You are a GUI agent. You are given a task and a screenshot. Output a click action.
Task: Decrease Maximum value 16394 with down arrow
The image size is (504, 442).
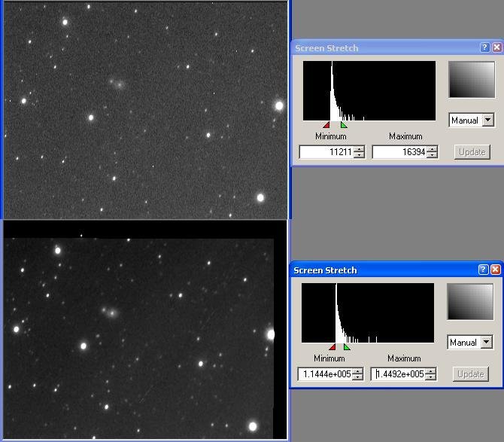pyautogui.click(x=432, y=155)
